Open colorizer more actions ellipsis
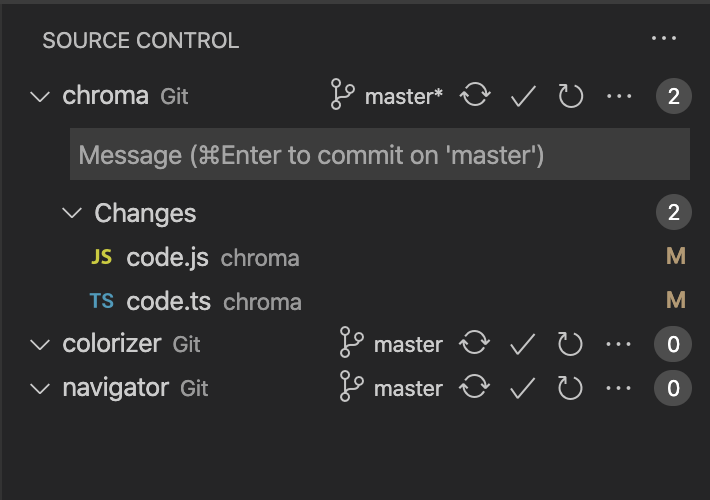 [x=618, y=344]
